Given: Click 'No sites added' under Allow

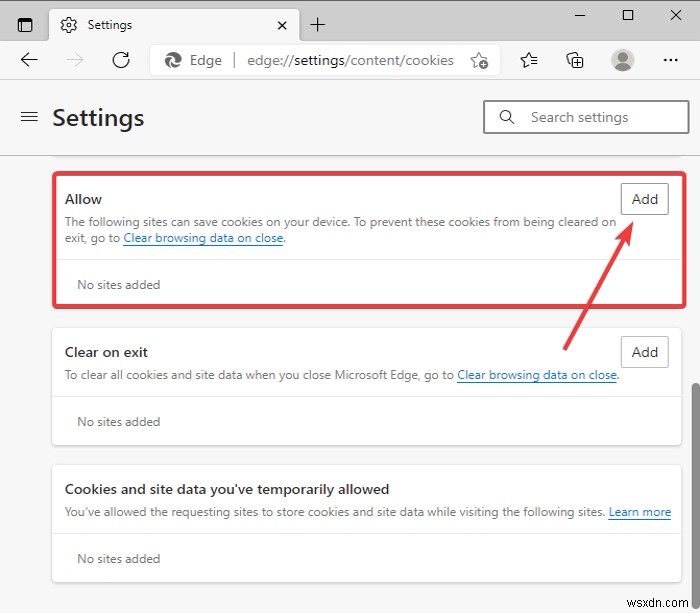Looking at the screenshot, I should (x=119, y=285).
